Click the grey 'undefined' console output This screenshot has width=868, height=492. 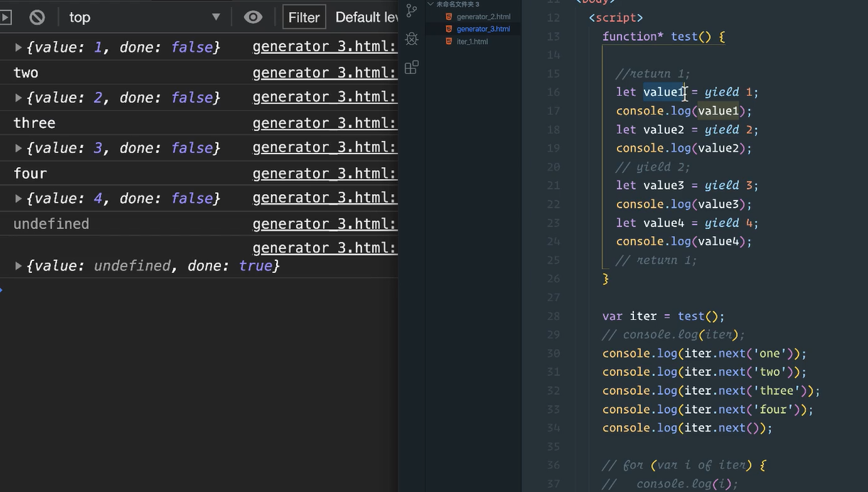[51, 224]
